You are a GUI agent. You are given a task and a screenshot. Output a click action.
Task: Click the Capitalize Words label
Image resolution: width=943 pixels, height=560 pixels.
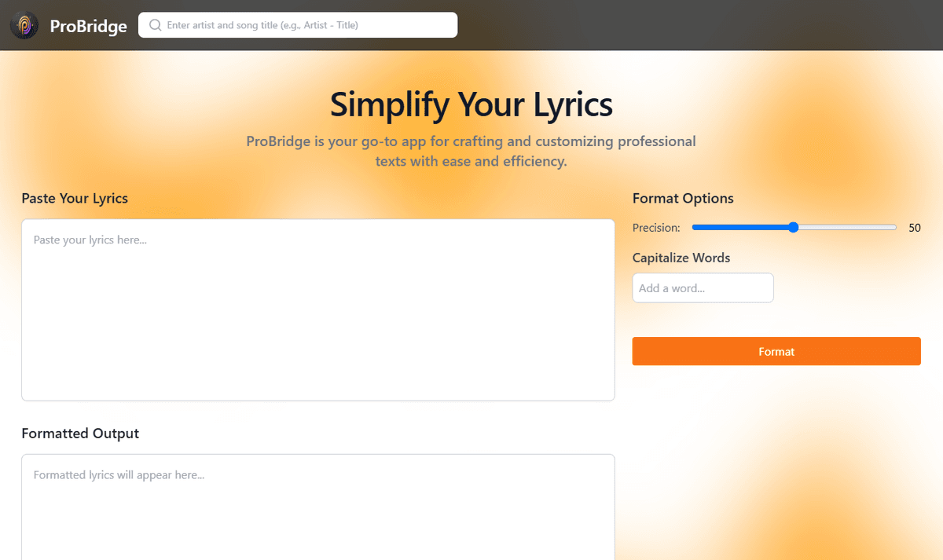tap(681, 258)
